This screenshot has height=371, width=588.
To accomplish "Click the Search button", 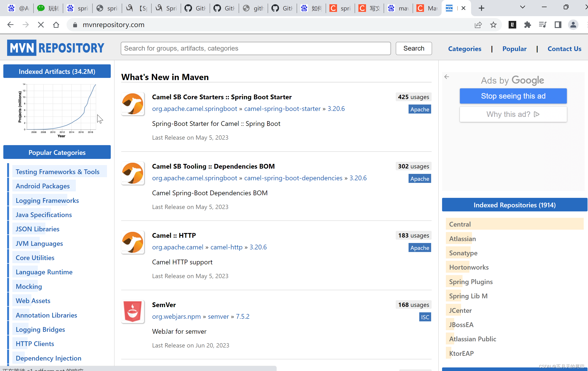I will tap(414, 48).
